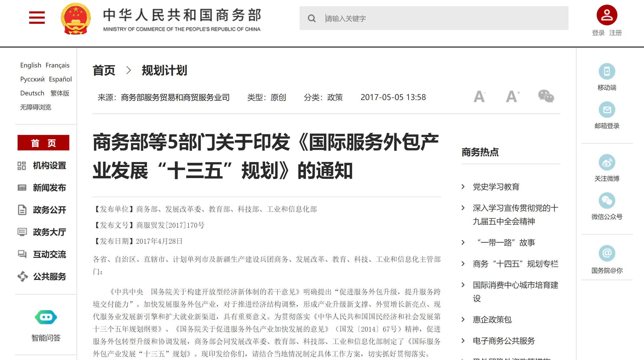Share article via WeChat icon
The height and width of the screenshot is (360, 644).
click(x=545, y=97)
